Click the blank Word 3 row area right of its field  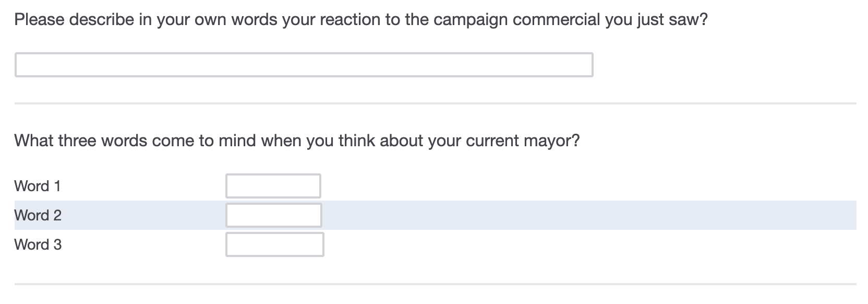(574, 244)
